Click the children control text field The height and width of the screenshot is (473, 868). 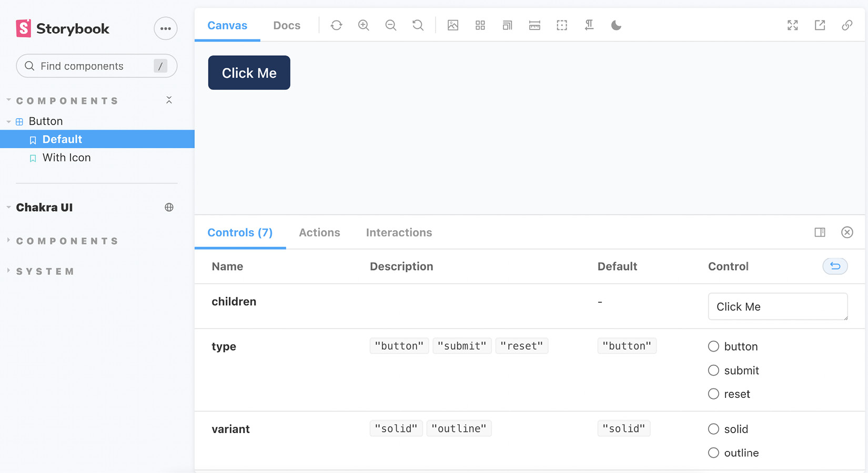tap(778, 306)
